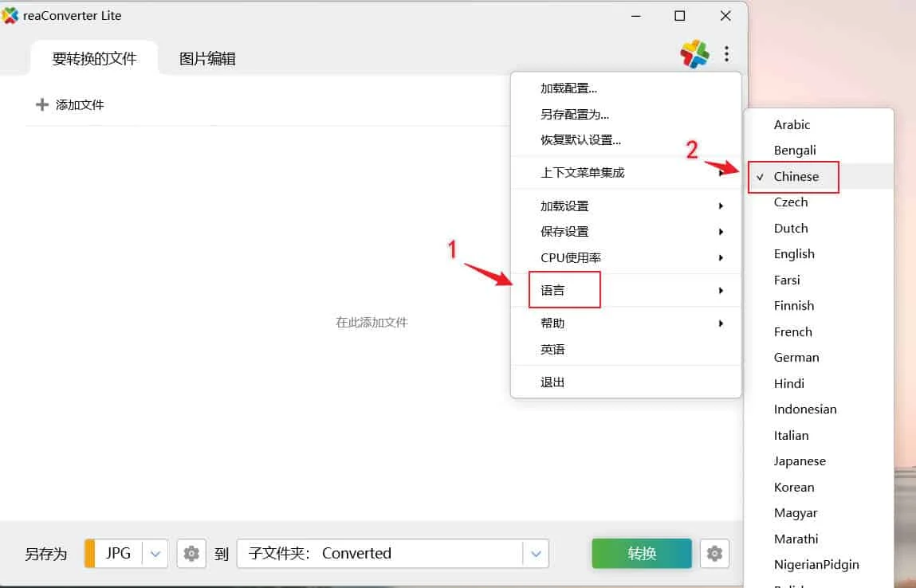Click the three-dot options menu icon
Screen dimensions: 916x588
pos(726,53)
